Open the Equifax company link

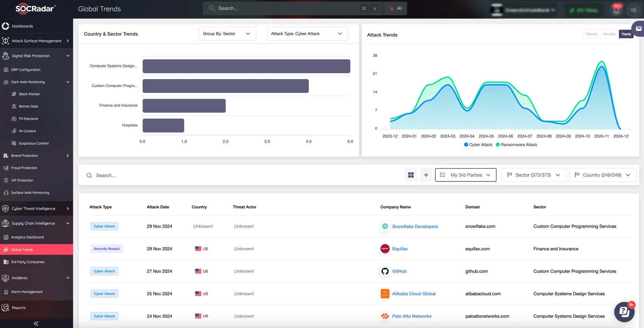[x=400, y=249]
